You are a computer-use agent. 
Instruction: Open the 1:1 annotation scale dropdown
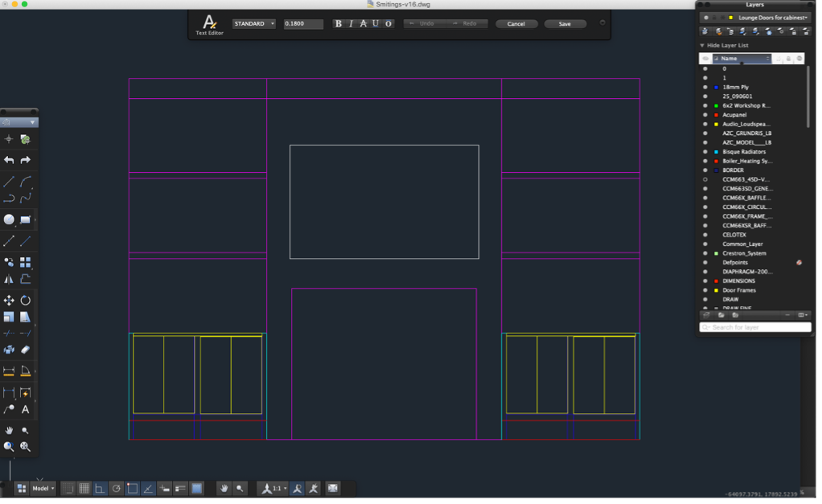[275, 488]
